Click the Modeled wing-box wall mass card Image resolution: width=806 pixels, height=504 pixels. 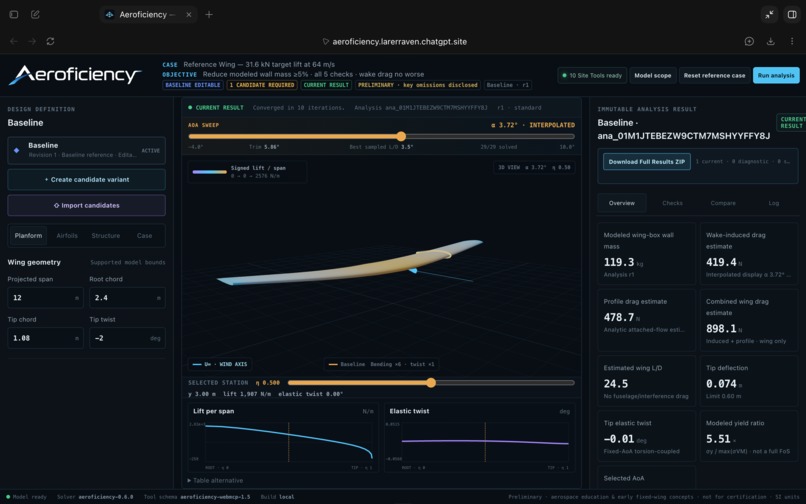point(646,254)
